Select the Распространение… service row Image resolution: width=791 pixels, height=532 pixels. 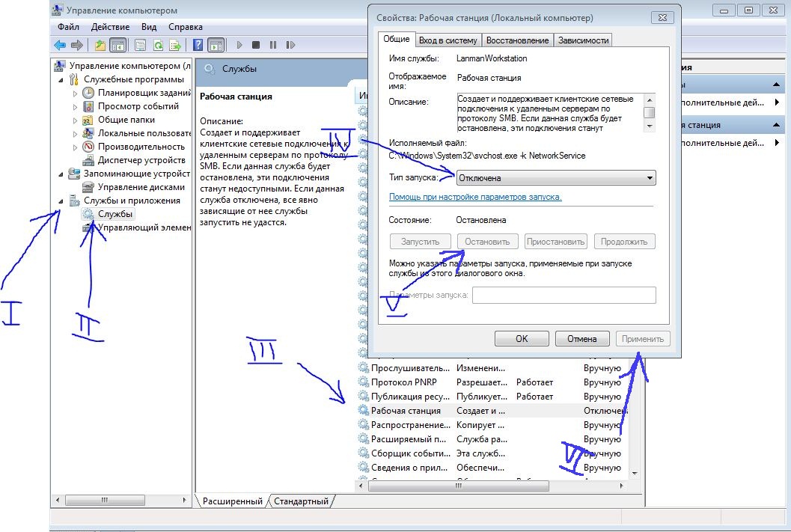coord(492,425)
